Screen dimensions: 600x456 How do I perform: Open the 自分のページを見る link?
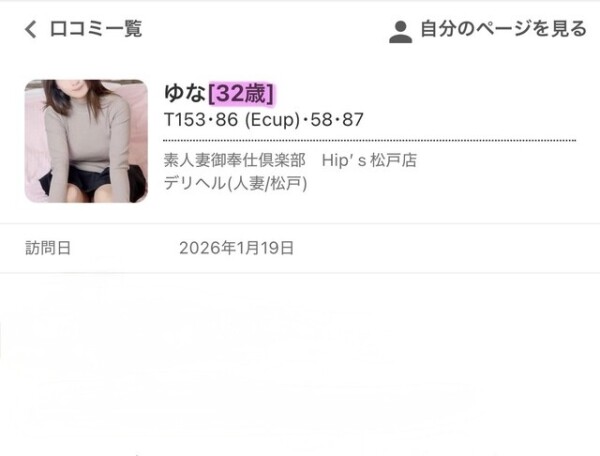[x=503, y=29]
